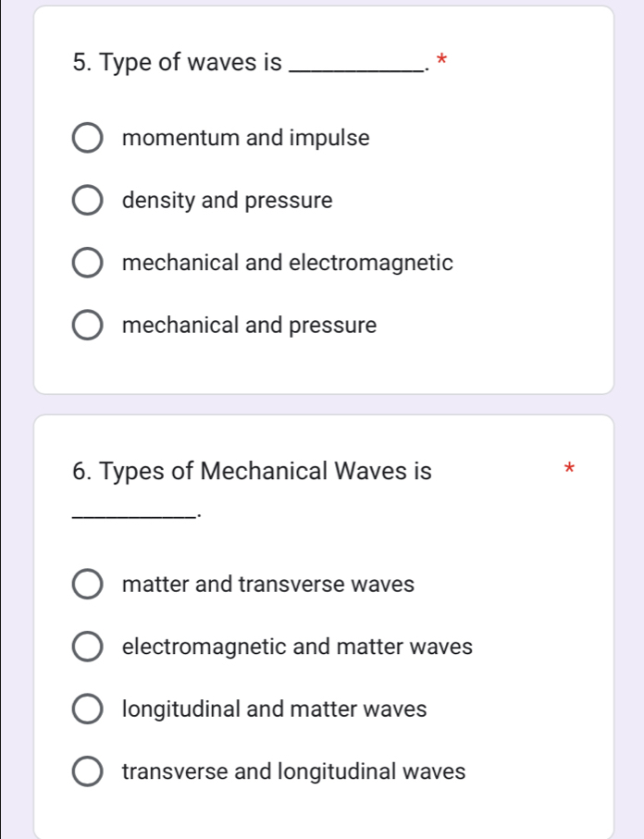Click the "mechanical and electromagnetic" answer label
The width and height of the screenshot is (644, 839).
[288, 263]
